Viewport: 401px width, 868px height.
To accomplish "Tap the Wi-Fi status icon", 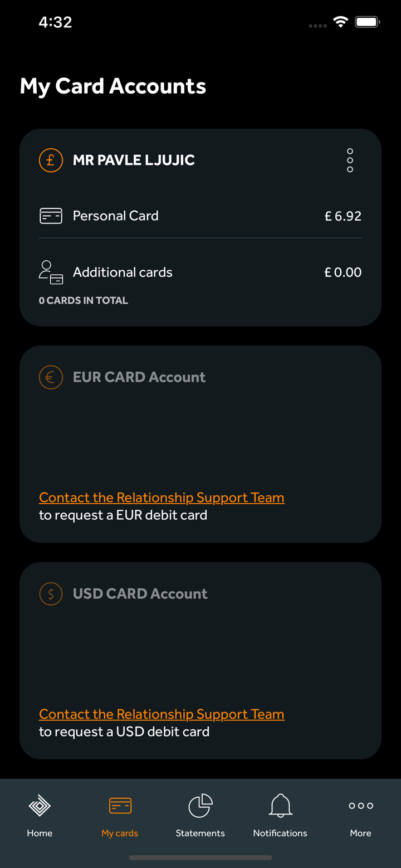I will 340,22.
